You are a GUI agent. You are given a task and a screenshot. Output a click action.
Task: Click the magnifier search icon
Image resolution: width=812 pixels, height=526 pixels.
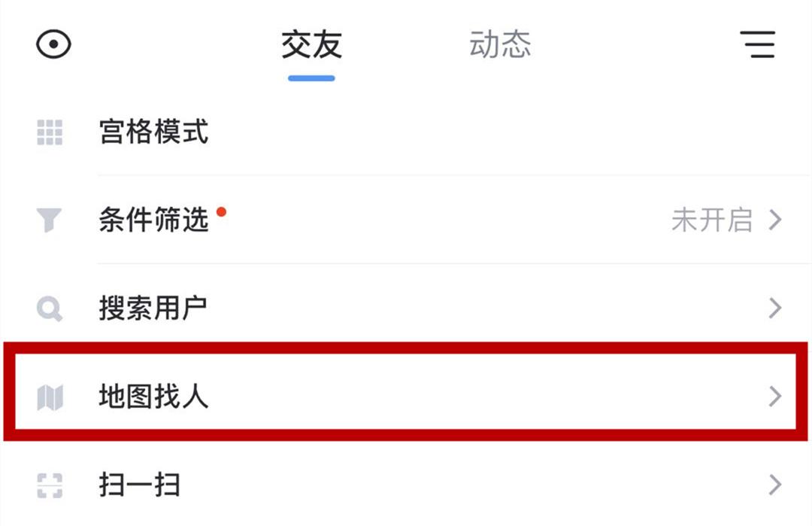[50, 309]
